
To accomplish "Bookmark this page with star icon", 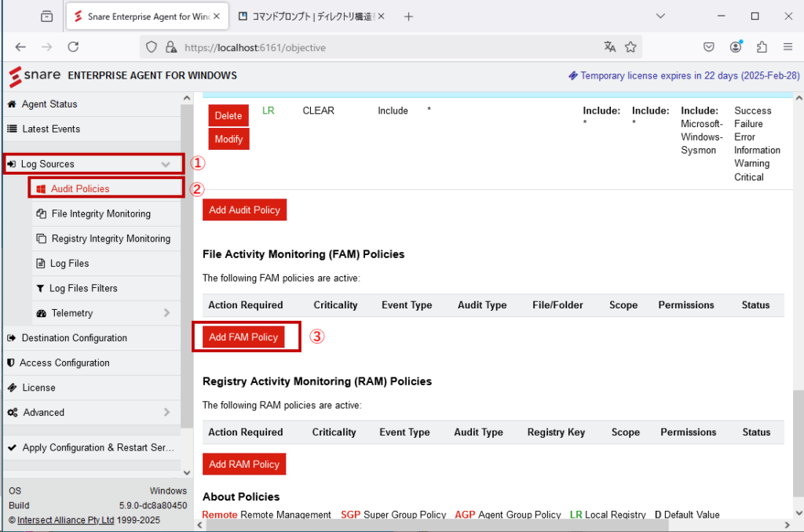I will 630,47.
